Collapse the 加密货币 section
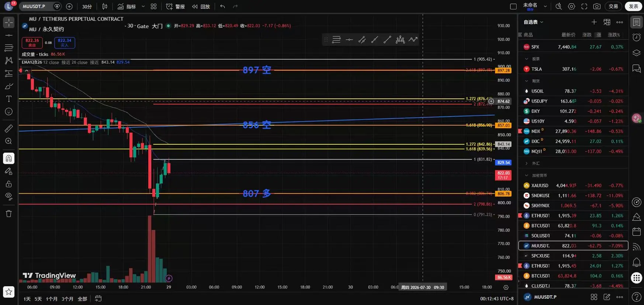644x305 pixels. [526, 175]
